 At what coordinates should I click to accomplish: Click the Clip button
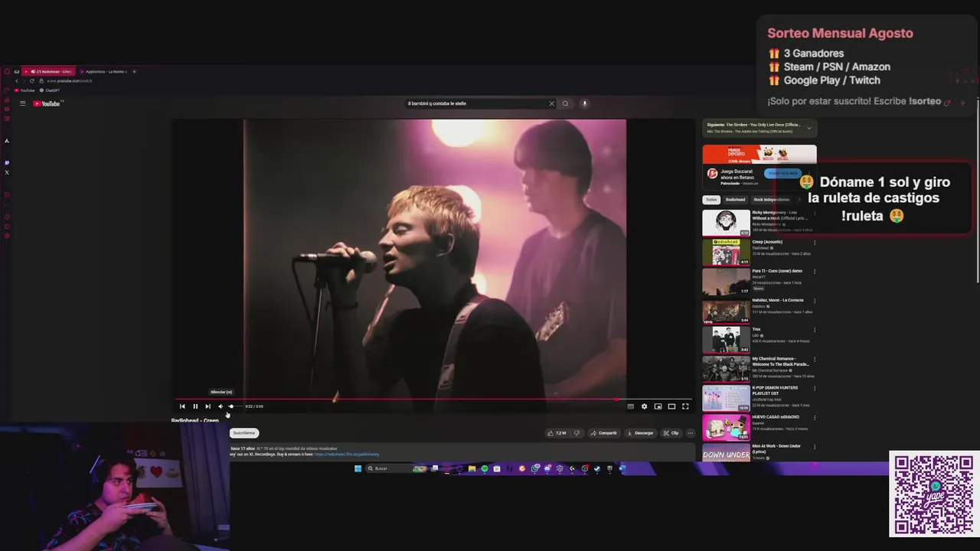click(x=671, y=433)
